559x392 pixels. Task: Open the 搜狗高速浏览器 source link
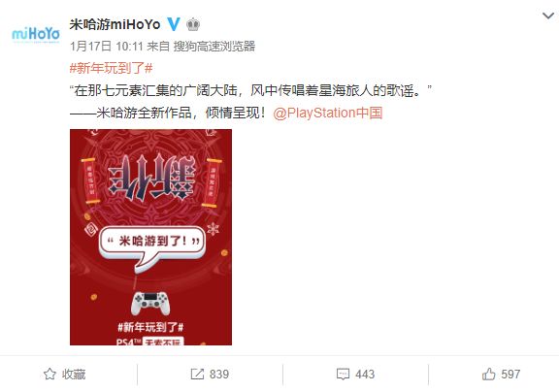[x=214, y=47]
